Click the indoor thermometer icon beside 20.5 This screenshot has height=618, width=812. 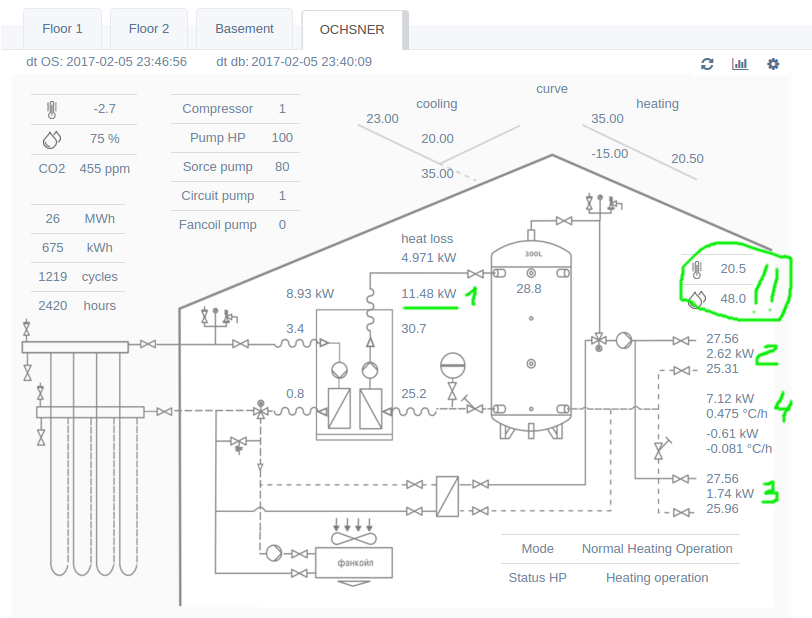coord(697,269)
